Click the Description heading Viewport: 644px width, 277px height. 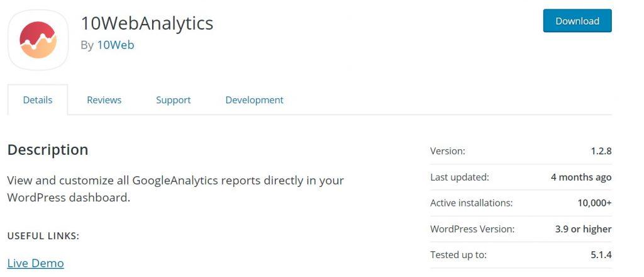point(48,150)
